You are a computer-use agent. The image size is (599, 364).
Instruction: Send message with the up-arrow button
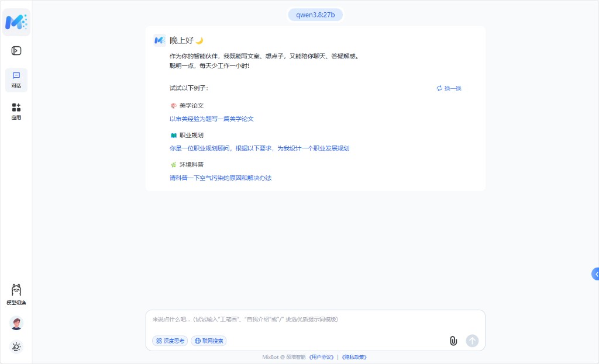coord(472,341)
